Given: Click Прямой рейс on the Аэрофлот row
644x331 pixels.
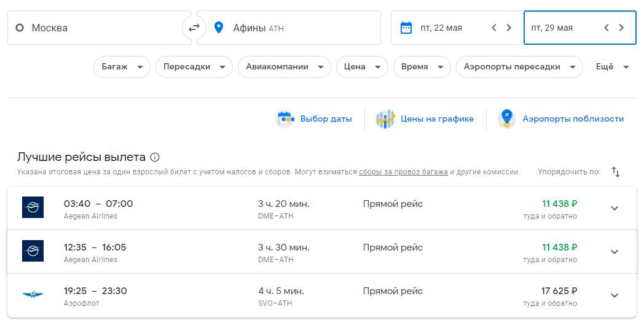Looking at the screenshot, I should pyautogui.click(x=393, y=290).
